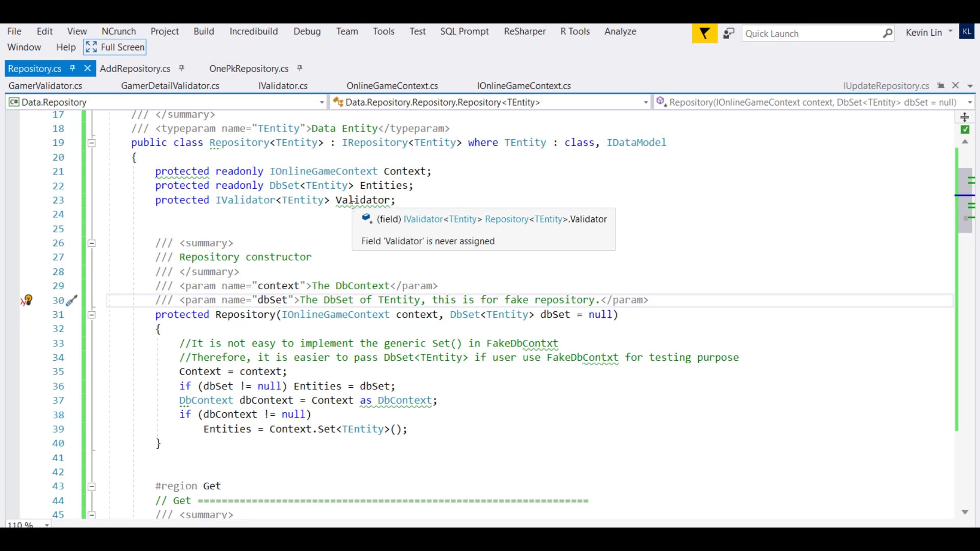The width and height of the screenshot is (980, 551).
Task: Collapse the constructor block at line 31
Action: pos(92,315)
